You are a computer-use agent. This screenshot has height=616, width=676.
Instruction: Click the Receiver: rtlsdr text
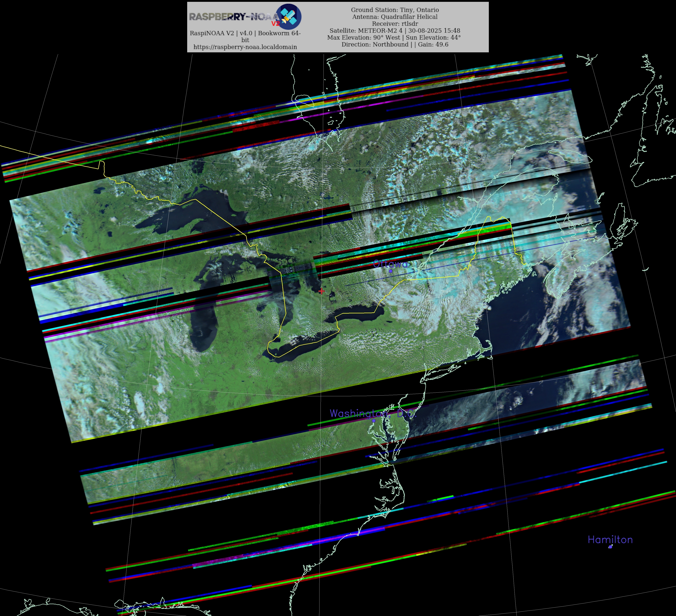[x=395, y=24]
